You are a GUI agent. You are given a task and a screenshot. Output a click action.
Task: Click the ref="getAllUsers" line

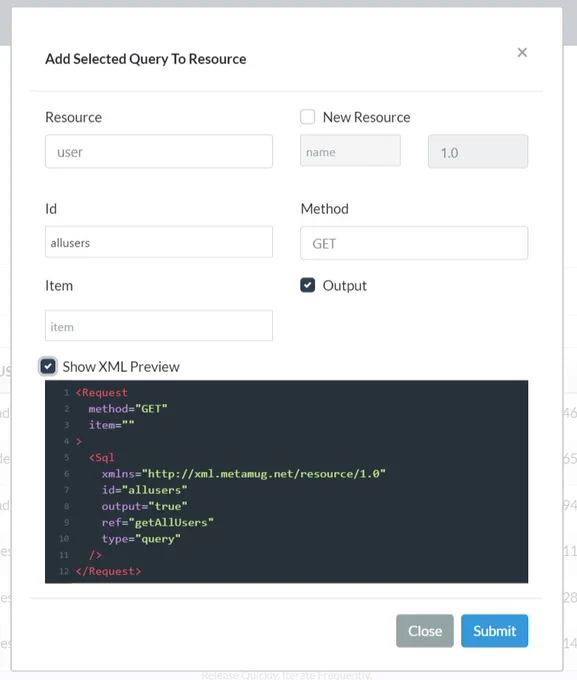coord(157,522)
